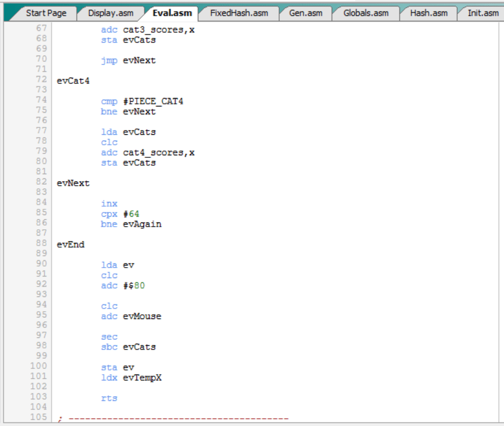Click the adc #$80 instruction

click(x=124, y=286)
